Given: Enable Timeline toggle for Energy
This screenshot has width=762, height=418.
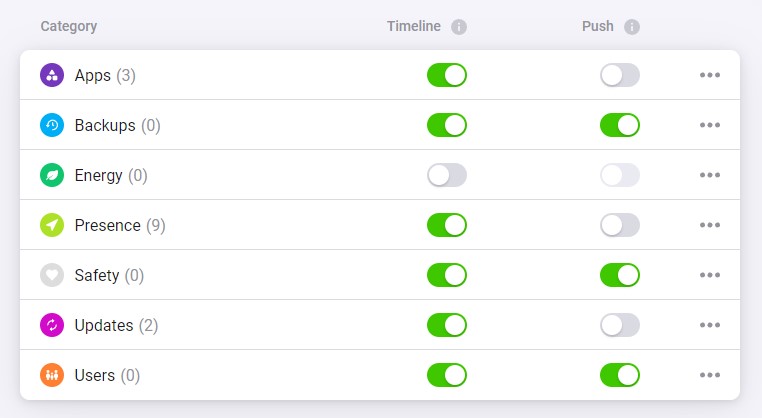Looking at the screenshot, I should (447, 175).
